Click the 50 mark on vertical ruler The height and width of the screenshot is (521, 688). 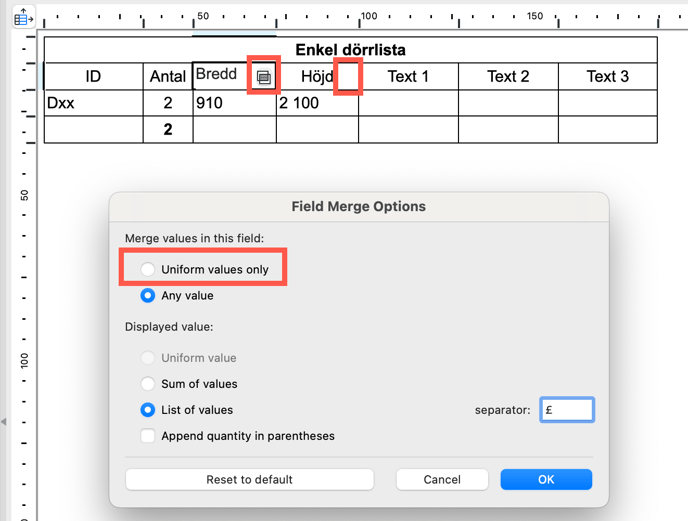coord(24,195)
